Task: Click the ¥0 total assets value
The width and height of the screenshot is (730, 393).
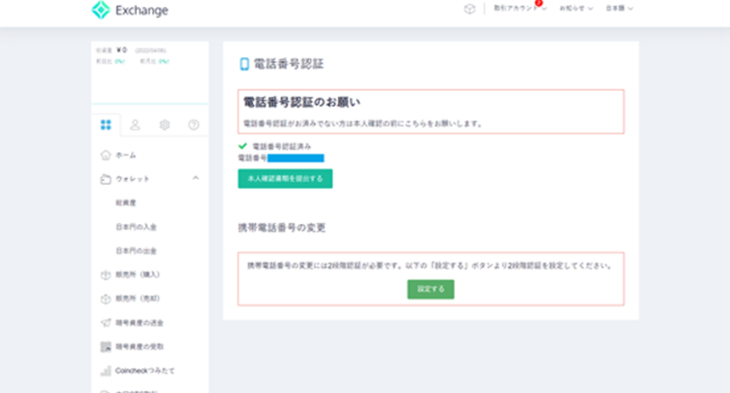Action: tap(122, 50)
